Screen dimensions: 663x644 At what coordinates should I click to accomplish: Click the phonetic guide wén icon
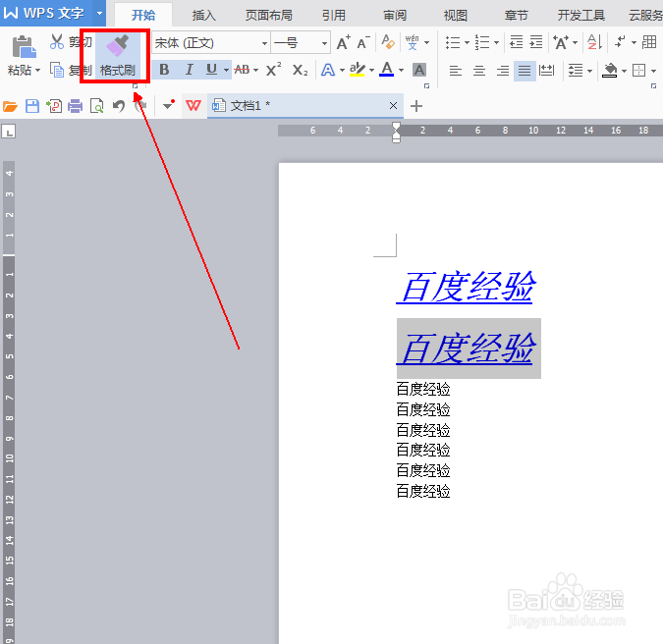pos(412,42)
